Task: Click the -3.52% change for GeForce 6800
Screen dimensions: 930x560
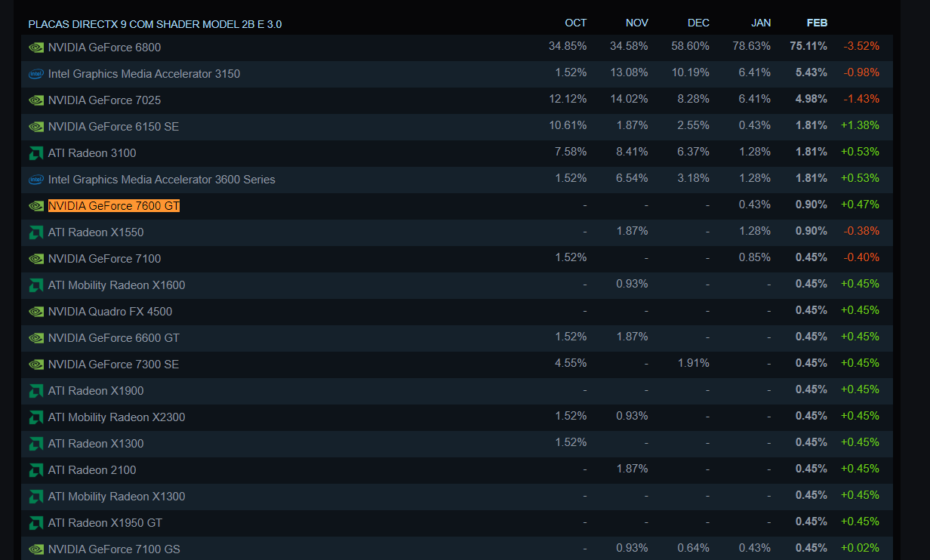Action: (x=861, y=46)
